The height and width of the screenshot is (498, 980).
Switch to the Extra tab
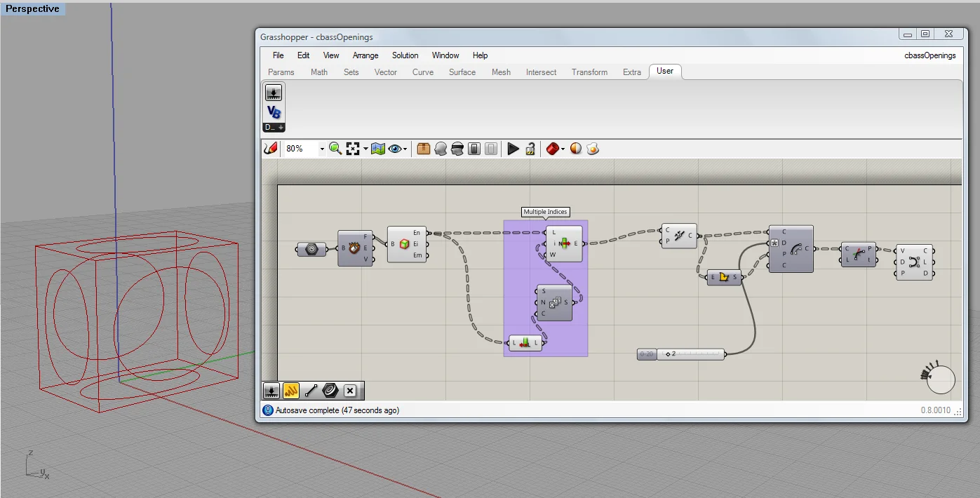coord(632,72)
